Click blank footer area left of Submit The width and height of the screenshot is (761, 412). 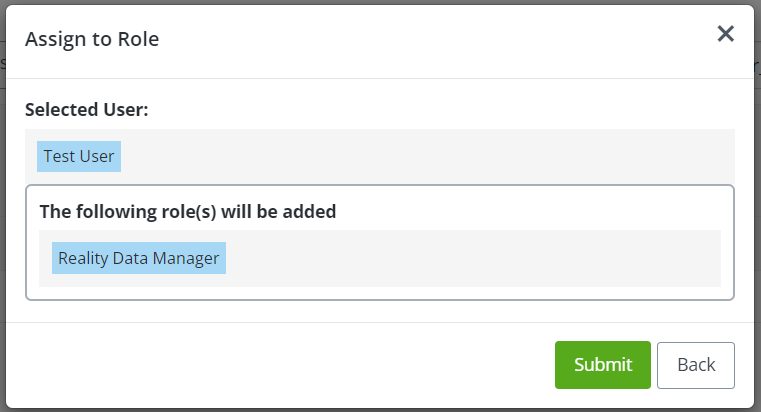pyautogui.click(x=280, y=365)
